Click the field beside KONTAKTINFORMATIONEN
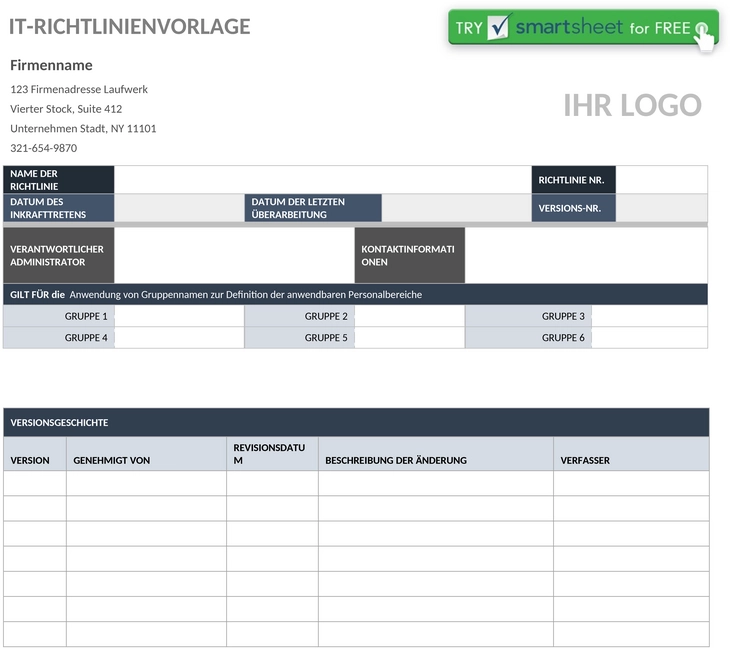The height and width of the screenshot is (649, 730). [x=586, y=255]
